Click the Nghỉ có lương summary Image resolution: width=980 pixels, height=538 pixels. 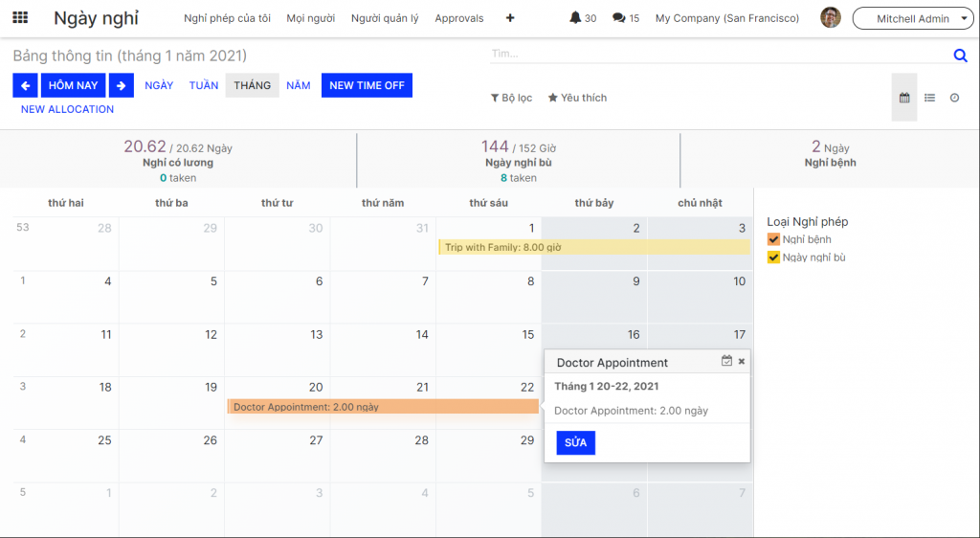click(178, 162)
